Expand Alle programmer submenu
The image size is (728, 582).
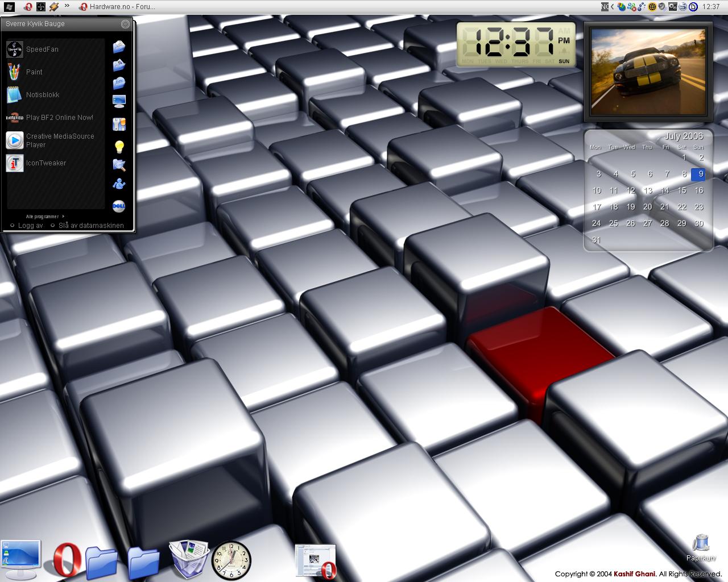(45, 217)
